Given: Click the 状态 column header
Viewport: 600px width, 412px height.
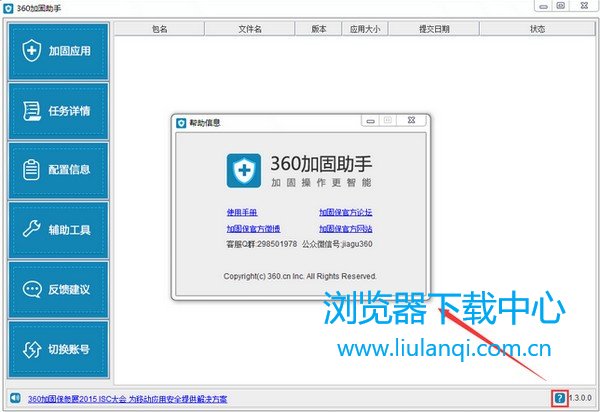Looking at the screenshot, I should tap(537, 29).
